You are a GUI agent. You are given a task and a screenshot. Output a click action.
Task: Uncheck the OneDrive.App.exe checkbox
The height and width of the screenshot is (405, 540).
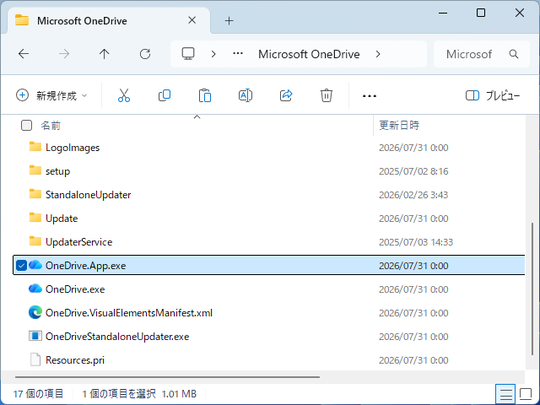click(x=21, y=266)
